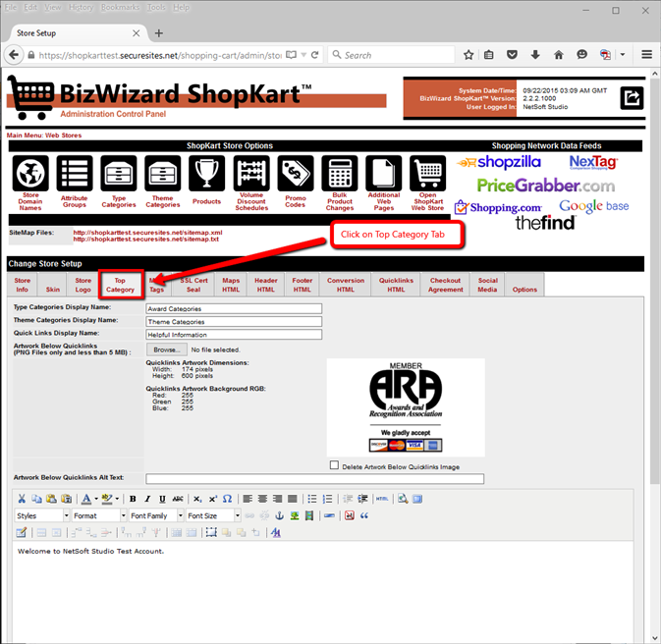Open Additional Web Pages document icon
Image resolution: width=661 pixels, height=644 pixels.
384,173
